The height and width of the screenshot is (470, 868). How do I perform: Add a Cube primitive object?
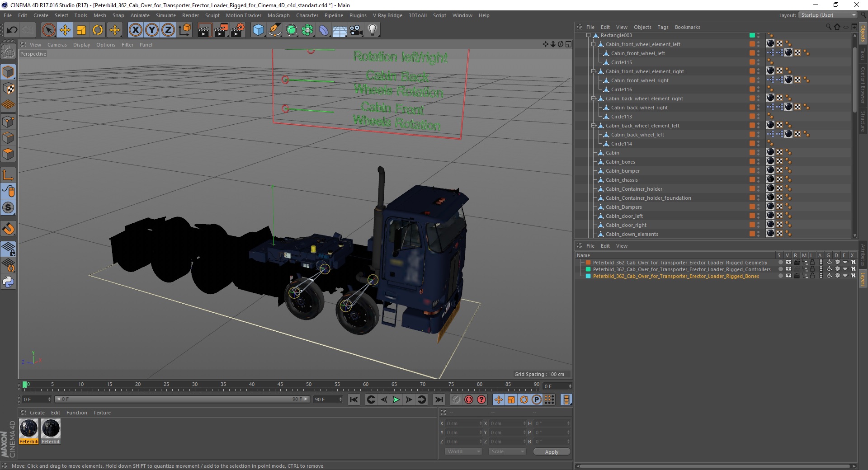tap(258, 30)
